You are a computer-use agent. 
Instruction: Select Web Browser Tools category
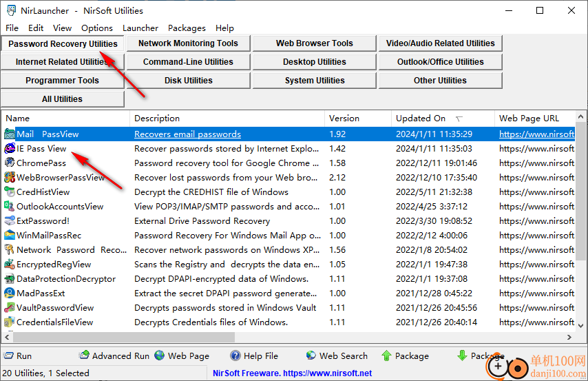(x=314, y=43)
